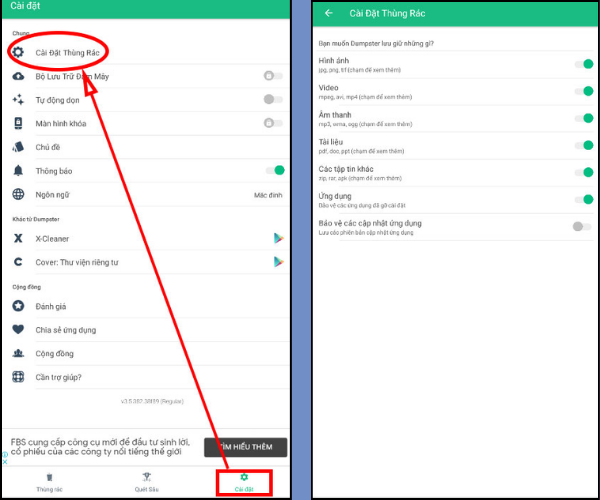
Task: Click the Thông báo bell icon
Action: click(18, 171)
